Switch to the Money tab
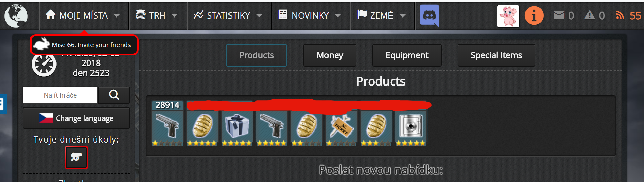The width and height of the screenshot is (644, 182). click(330, 55)
